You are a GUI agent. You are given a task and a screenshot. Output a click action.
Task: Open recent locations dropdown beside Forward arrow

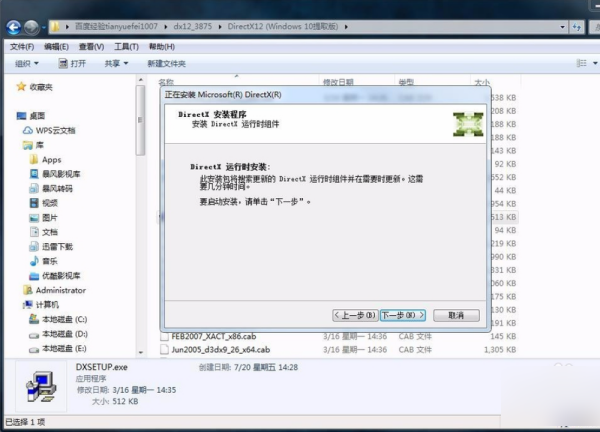pos(44,28)
